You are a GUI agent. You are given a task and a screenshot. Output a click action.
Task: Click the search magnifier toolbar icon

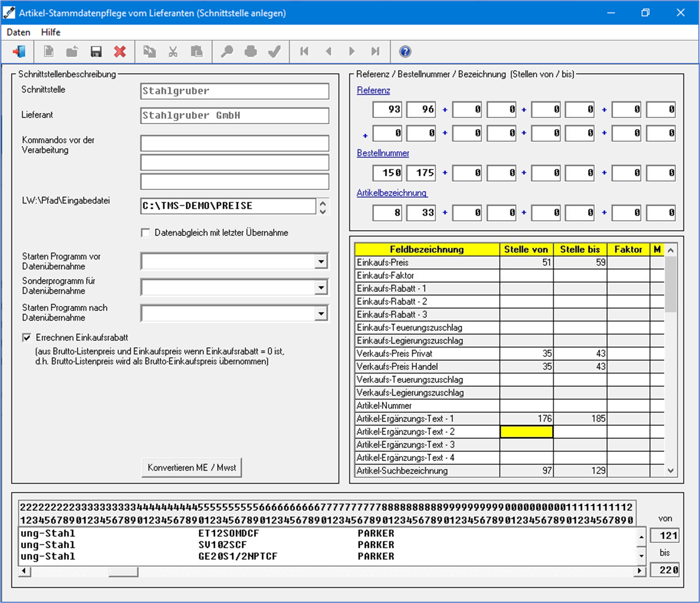pyautogui.click(x=227, y=52)
